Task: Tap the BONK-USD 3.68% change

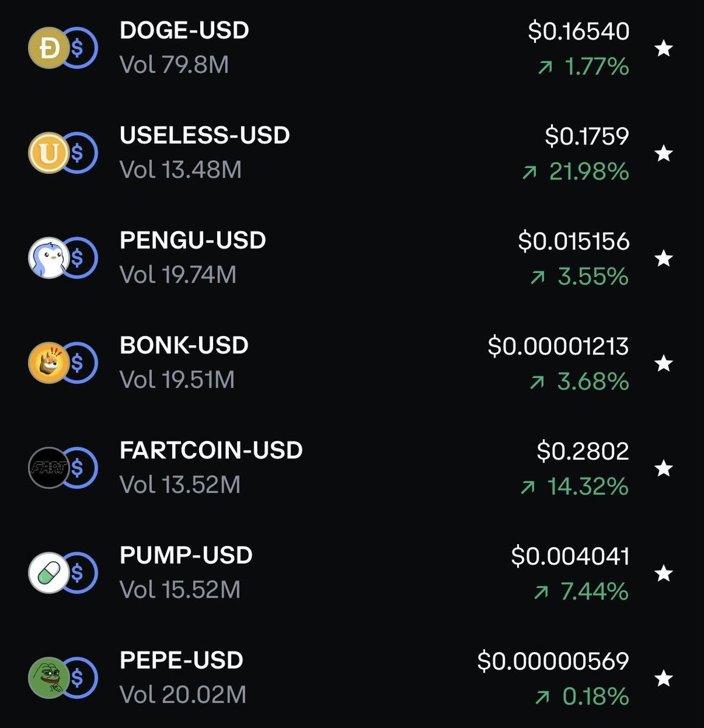Action: (592, 382)
